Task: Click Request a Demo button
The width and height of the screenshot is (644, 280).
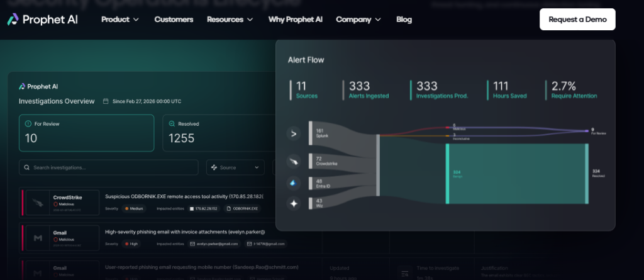Action: point(577,20)
